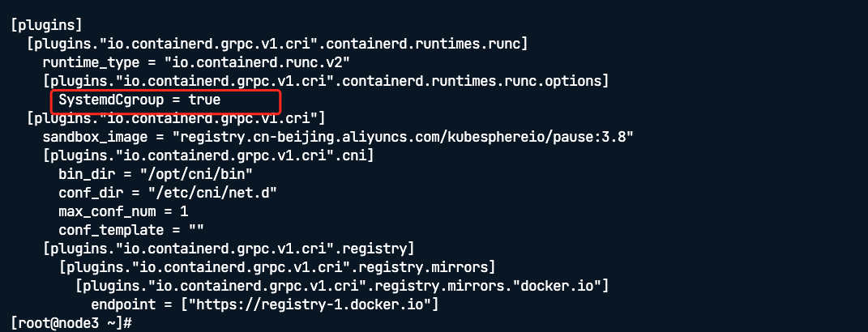The height and width of the screenshot is (332, 868).
Task: Click the mirrors."docker.io" section header
Action: [x=341, y=286]
